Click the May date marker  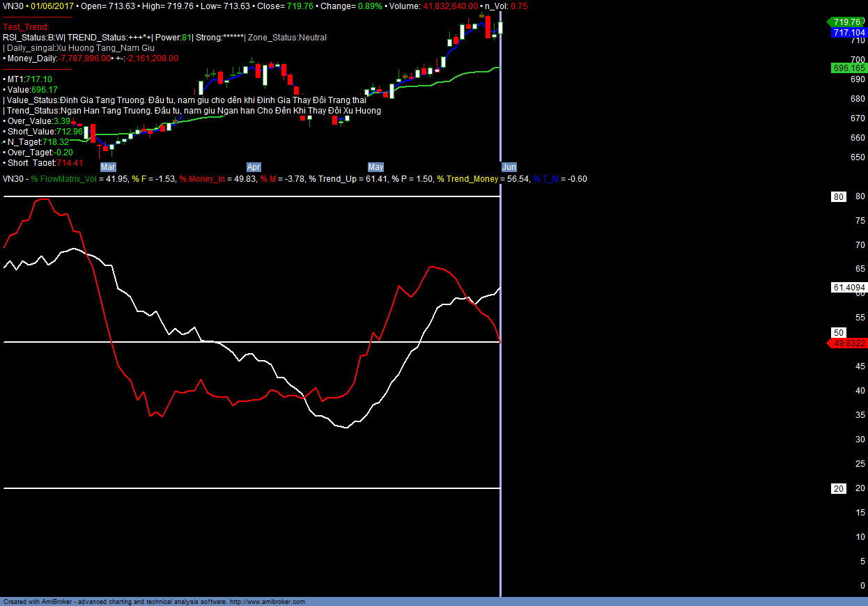pos(375,167)
